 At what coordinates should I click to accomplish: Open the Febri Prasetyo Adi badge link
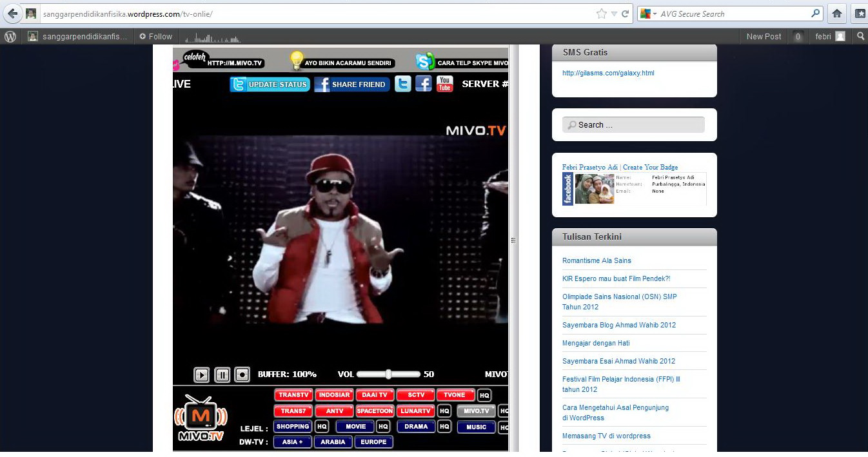pos(589,168)
